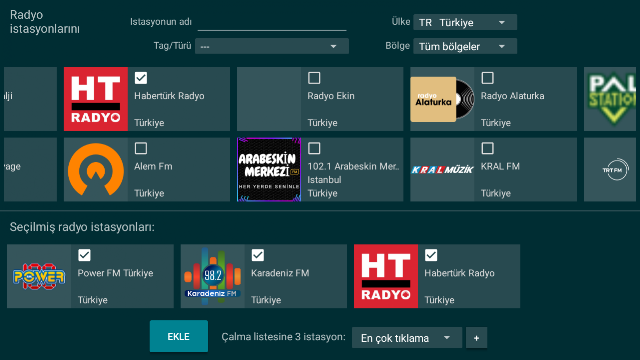This screenshot has height=360, width=640.
Task: Click the plus button beside playlist dropdown
Action: tap(476, 338)
